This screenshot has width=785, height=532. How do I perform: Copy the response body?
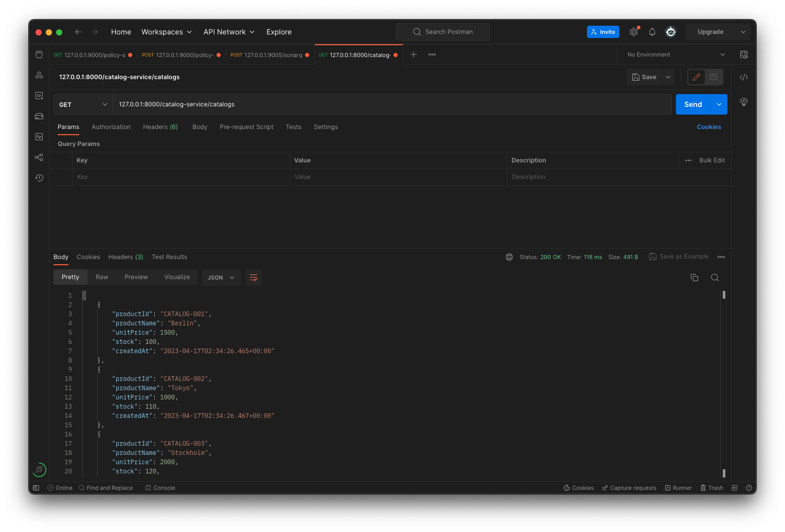[x=694, y=278]
